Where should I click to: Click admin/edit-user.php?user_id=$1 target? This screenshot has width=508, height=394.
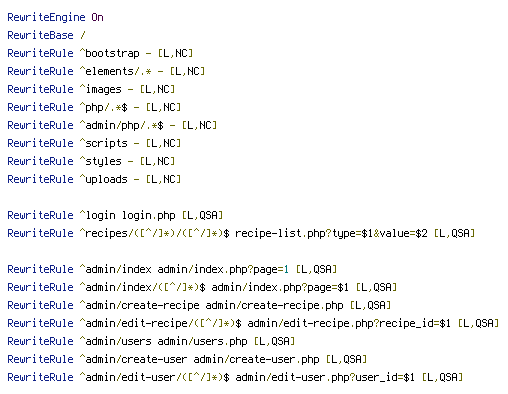325,377
